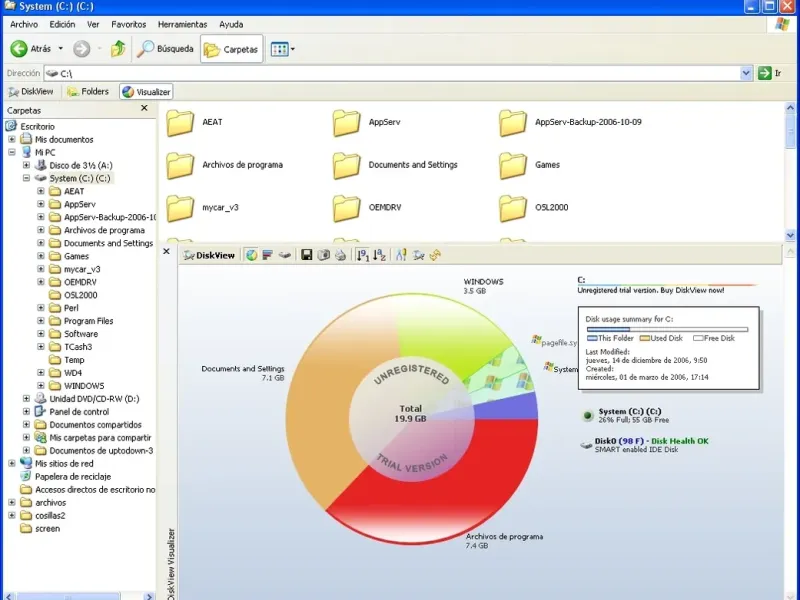This screenshot has height=600, width=800.
Task: Click the DiskView logo in visualizer toolbar
Action: (210, 255)
